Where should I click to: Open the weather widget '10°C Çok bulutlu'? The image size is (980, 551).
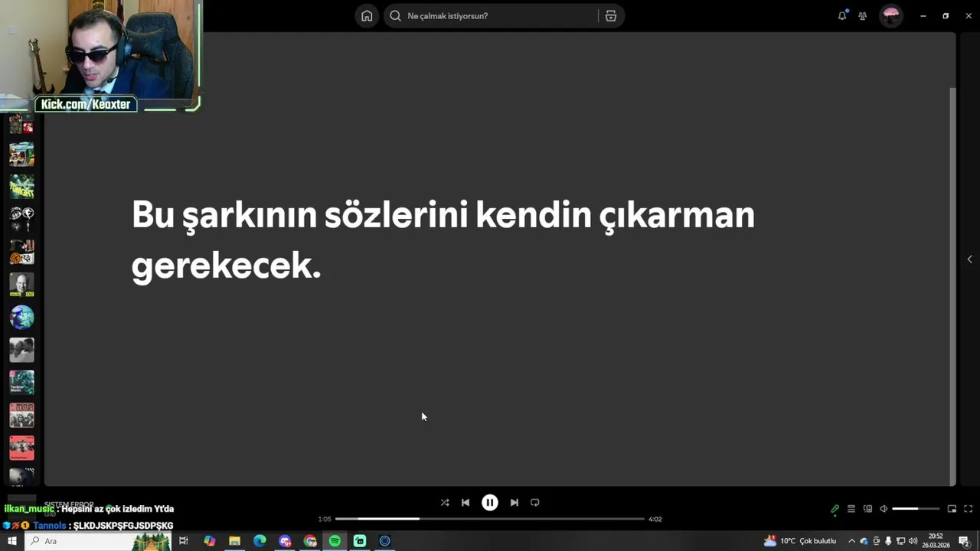pyautogui.click(x=800, y=541)
